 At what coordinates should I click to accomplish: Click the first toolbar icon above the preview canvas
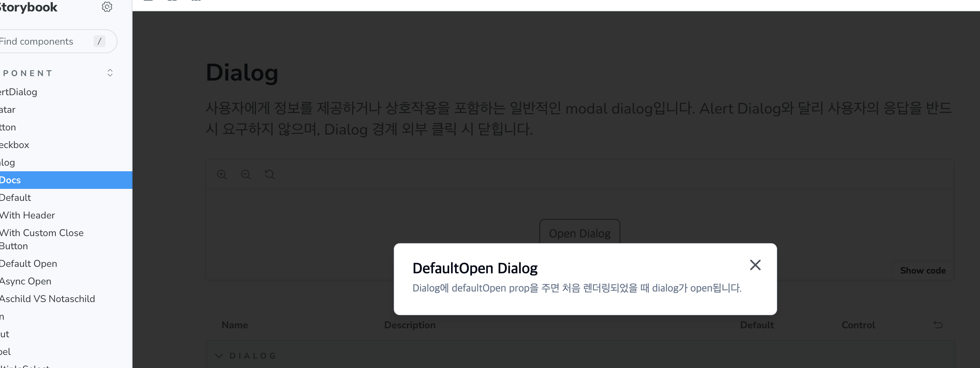point(148,1)
